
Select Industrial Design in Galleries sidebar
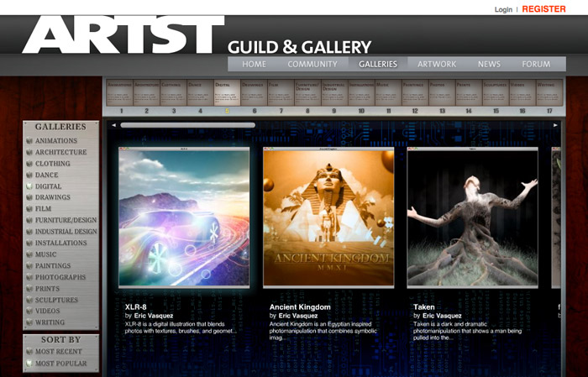(66, 231)
